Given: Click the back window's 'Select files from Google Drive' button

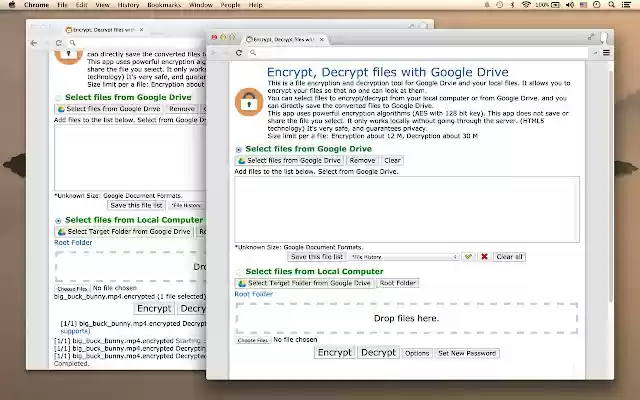Looking at the screenshot, I should [x=109, y=109].
